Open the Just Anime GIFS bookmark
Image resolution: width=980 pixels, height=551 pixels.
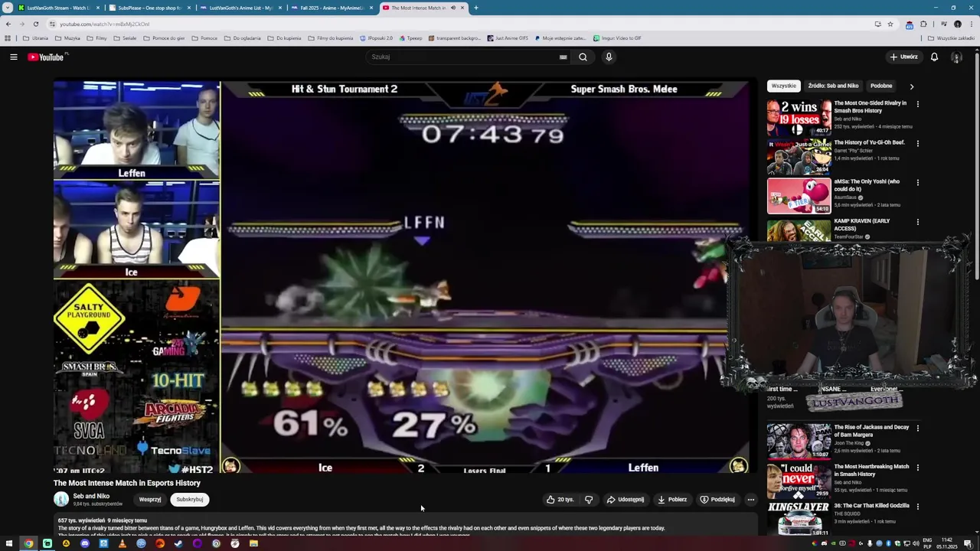pos(507,37)
